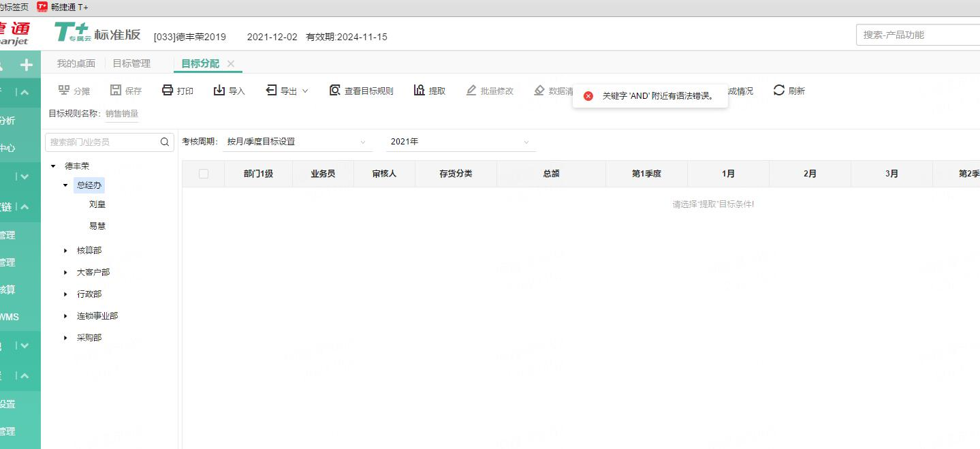
Task: Click the 刷新 refresh icon
Action: coord(779,91)
